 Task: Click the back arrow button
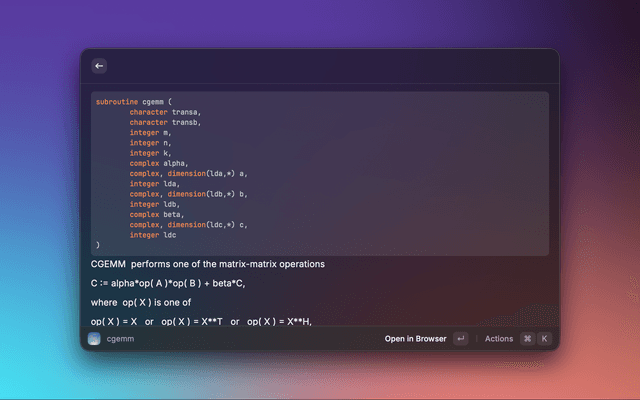(99, 66)
